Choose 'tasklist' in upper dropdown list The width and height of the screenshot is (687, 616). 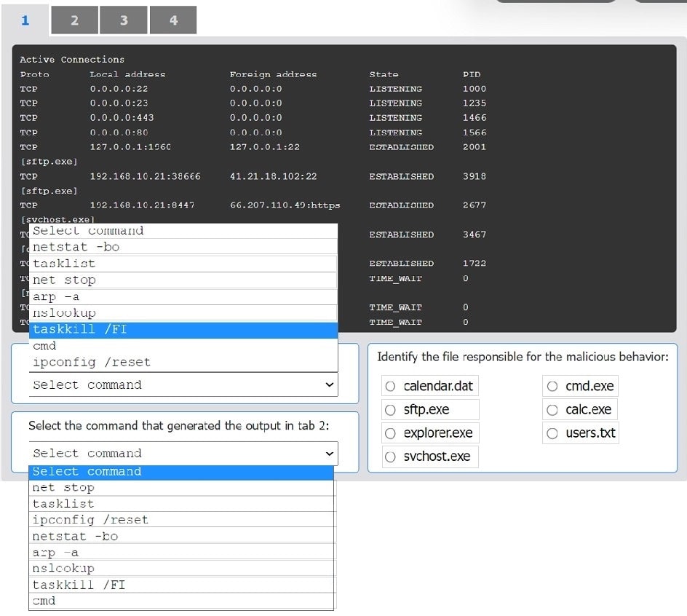coord(183,264)
